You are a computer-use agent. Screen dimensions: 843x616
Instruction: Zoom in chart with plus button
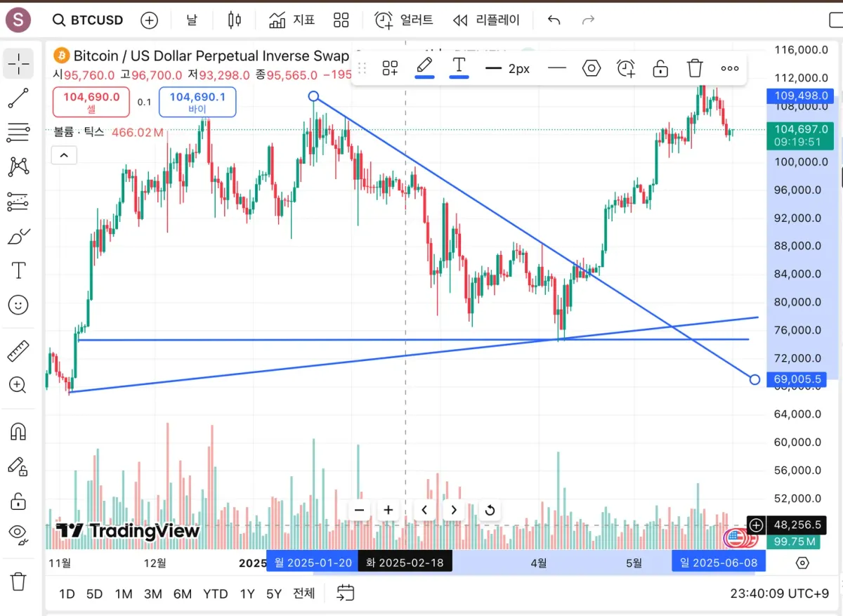coord(388,510)
